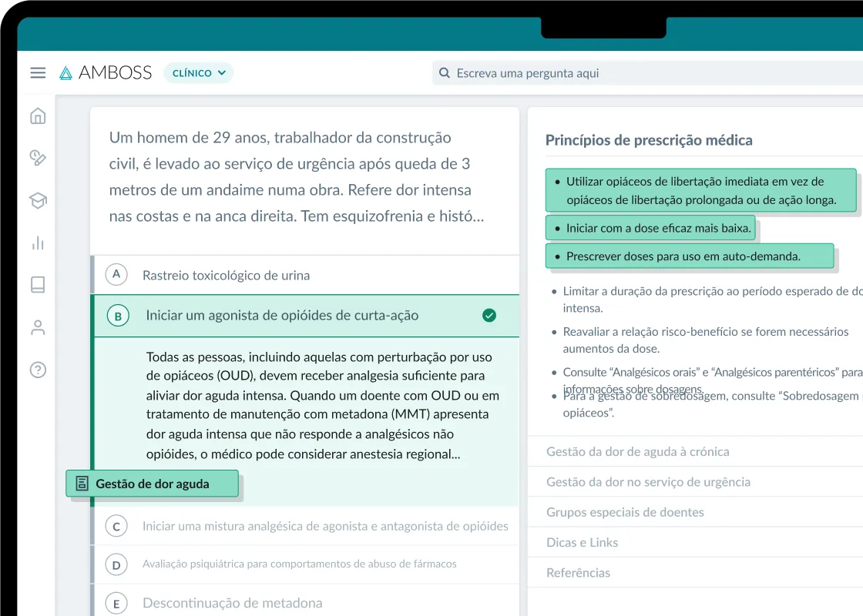This screenshot has width=863, height=616.
Task: Open the Home sidebar icon
Action: click(38, 116)
